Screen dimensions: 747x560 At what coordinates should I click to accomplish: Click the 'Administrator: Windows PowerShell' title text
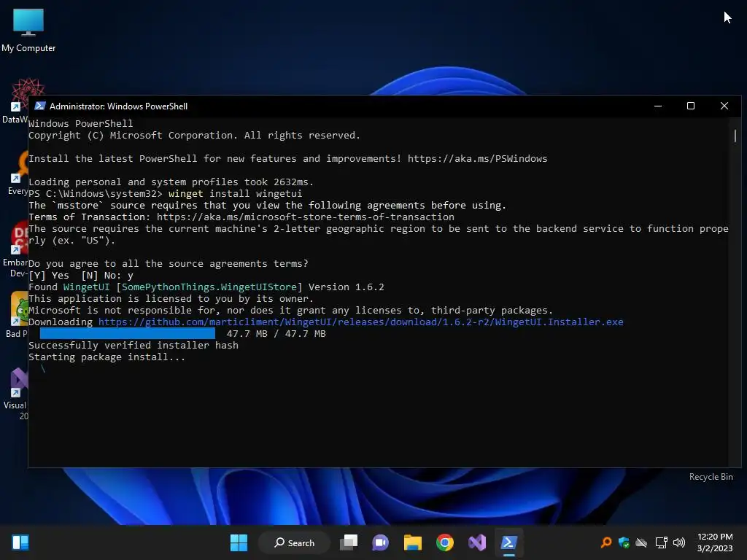(x=118, y=106)
